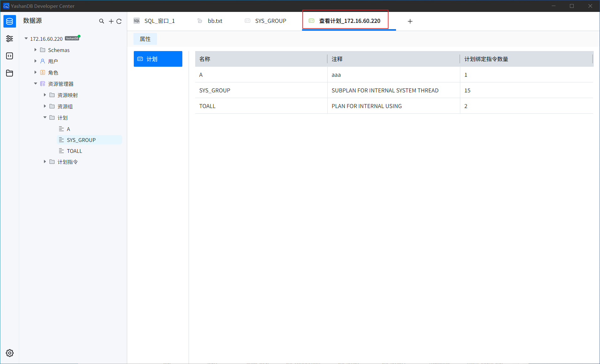
Task: Click the 属性 button
Action: (x=145, y=39)
